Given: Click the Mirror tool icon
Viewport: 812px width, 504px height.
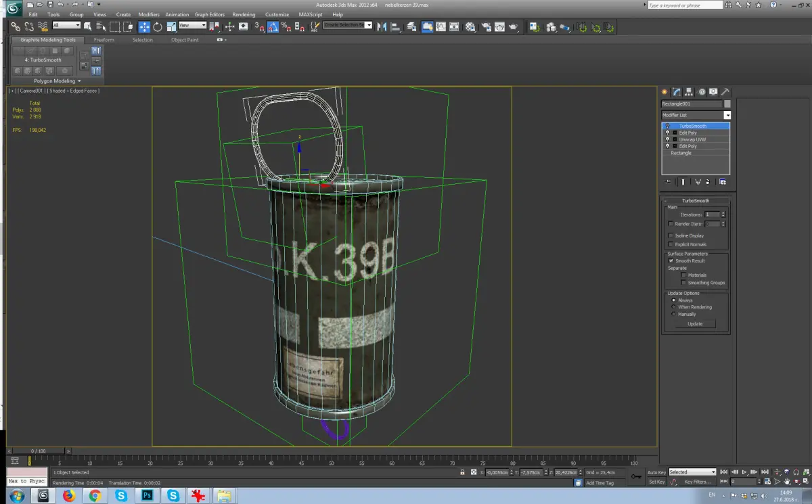Looking at the screenshot, I should (381, 27).
